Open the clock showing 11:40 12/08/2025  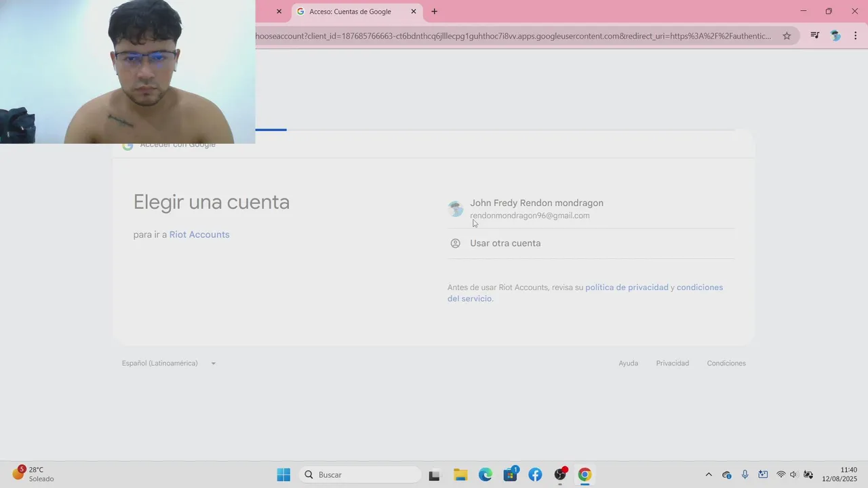[840, 474]
